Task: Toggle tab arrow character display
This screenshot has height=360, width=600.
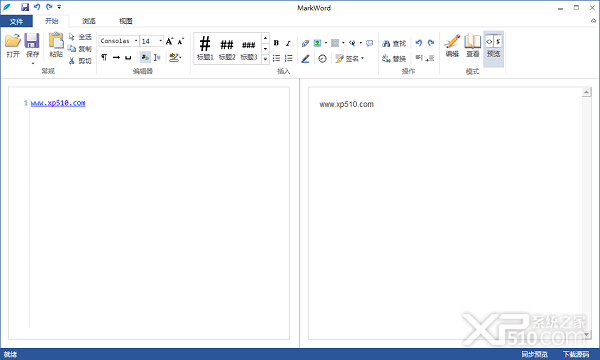Action: [x=116, y=57]
